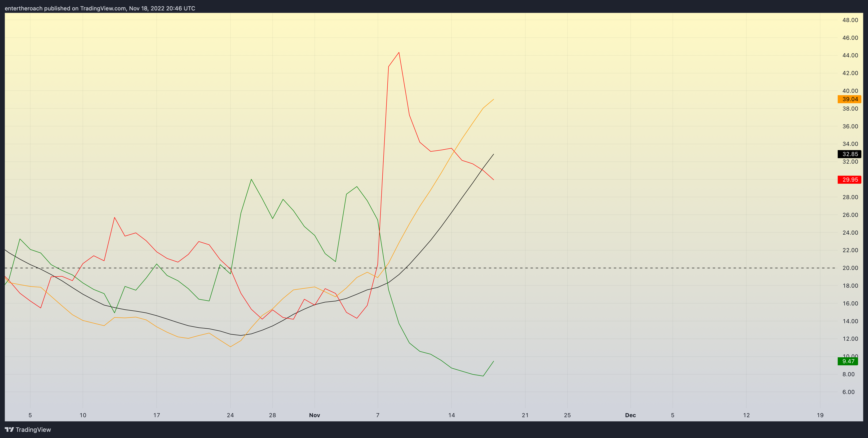Viewport: 868px width, 438px height.
Task: Click the 26.00 price axis label
Action: point(850,215)
